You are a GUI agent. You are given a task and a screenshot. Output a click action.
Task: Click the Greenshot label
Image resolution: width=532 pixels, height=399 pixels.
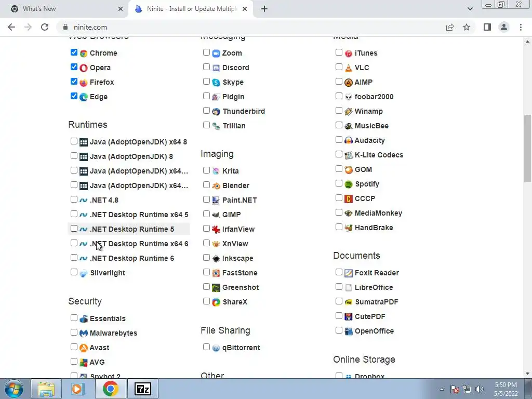241,288
